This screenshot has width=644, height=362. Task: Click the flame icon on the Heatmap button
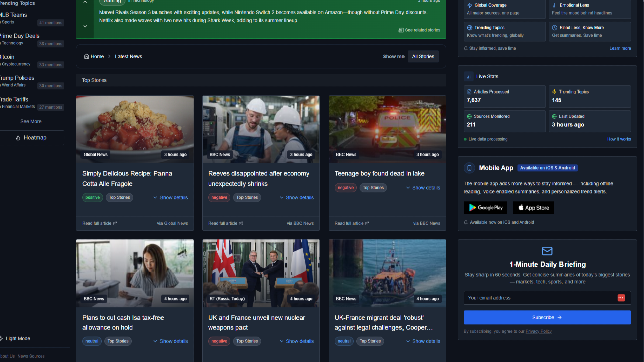(18, 138)
